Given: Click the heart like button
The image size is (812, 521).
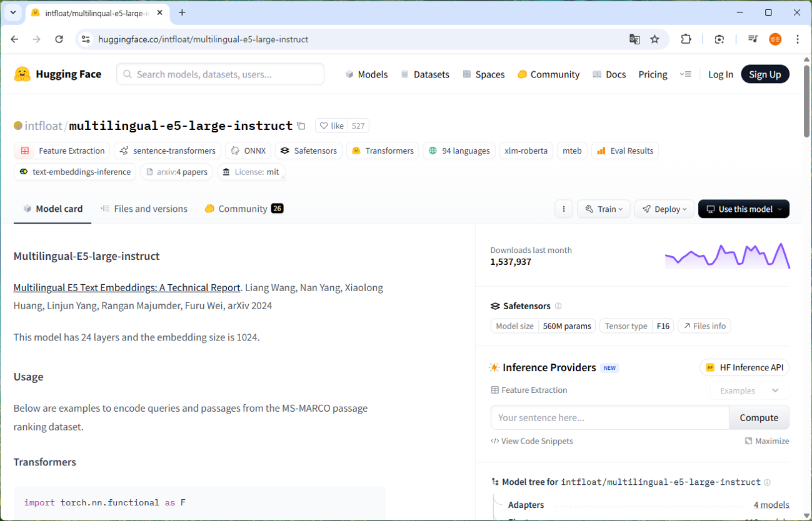Looking at the screenshot, I should click(x=331, y=126).
